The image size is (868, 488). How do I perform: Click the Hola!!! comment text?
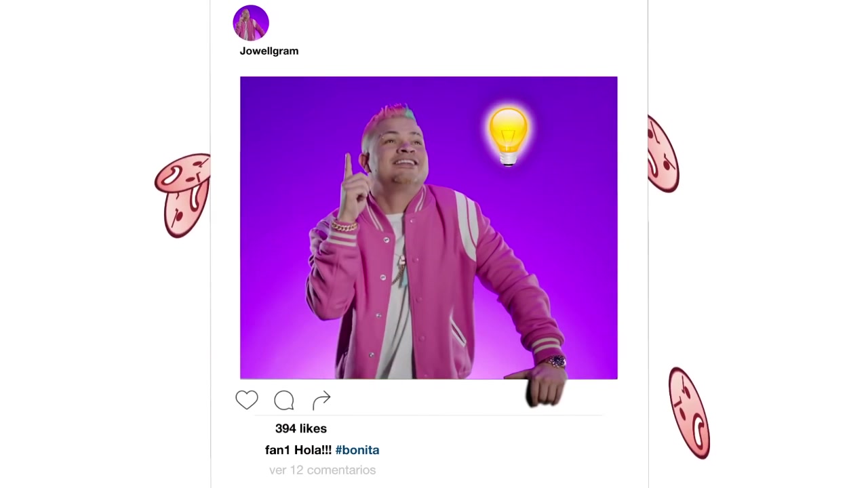pos(313,450)
